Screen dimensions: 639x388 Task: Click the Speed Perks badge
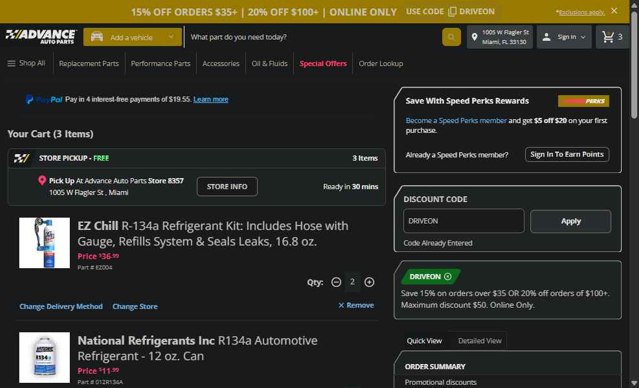(584, 101)
